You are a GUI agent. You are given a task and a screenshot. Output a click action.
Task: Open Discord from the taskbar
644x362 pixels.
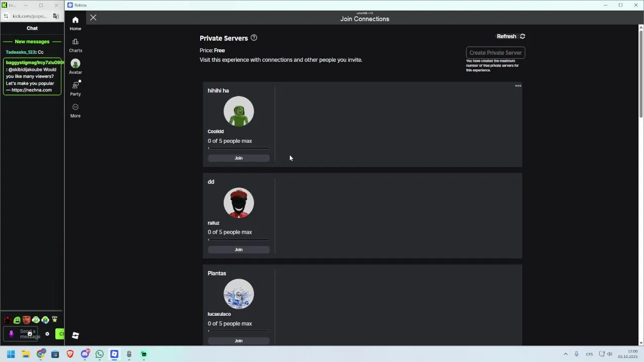point(85,354)
